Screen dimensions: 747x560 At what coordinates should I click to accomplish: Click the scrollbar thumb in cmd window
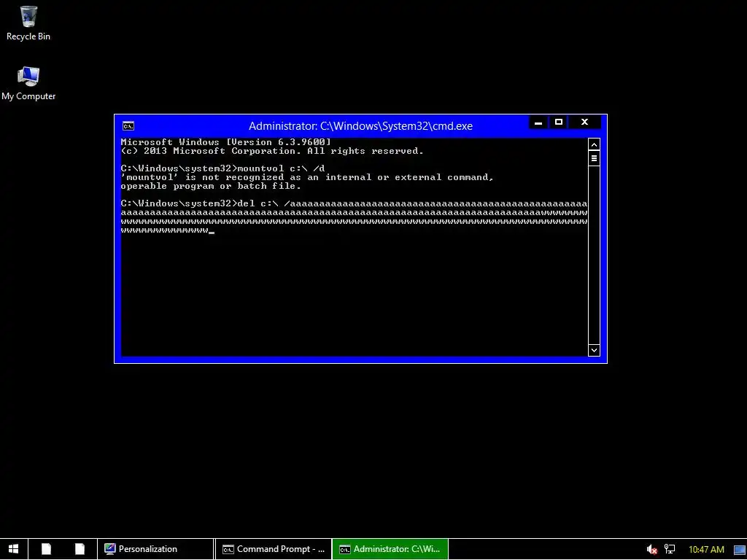point(594,158)
